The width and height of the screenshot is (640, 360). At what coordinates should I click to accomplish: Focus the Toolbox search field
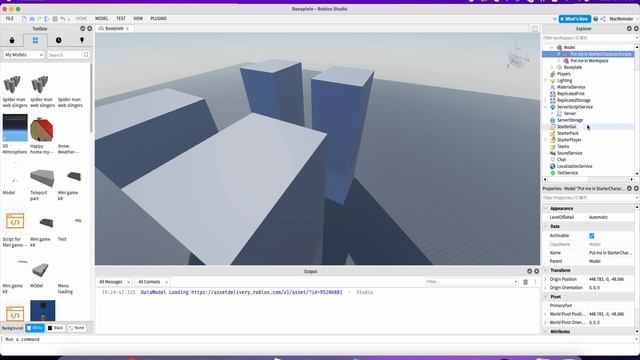(x=64, y=55)
